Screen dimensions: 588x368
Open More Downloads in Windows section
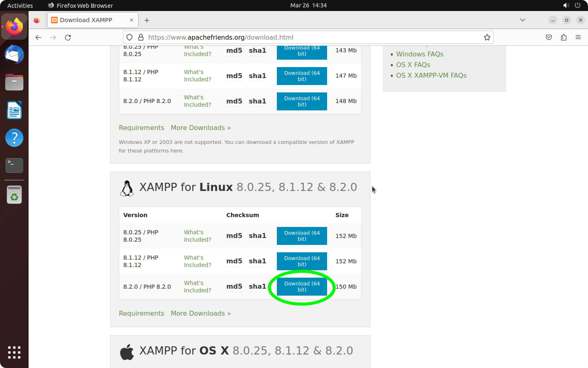click(201, 128)
